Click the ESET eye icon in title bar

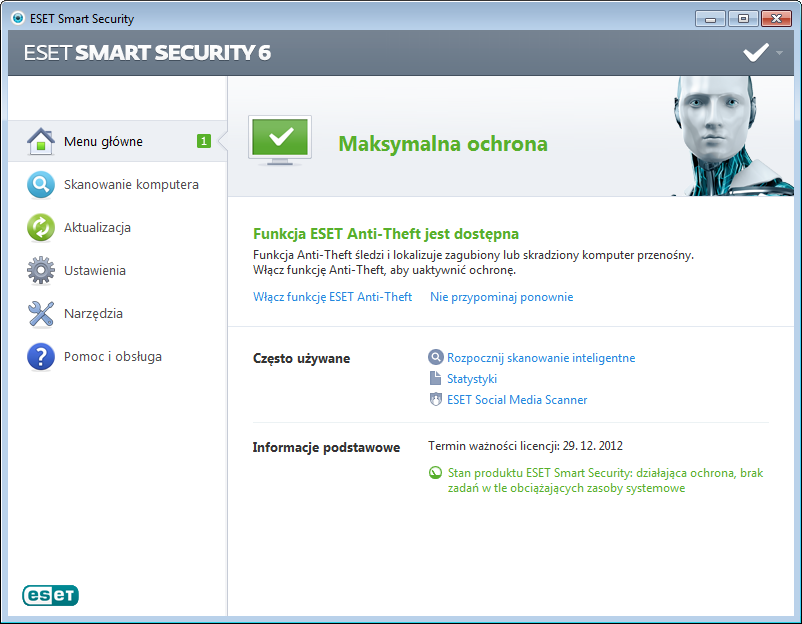(x=18, y=18)
